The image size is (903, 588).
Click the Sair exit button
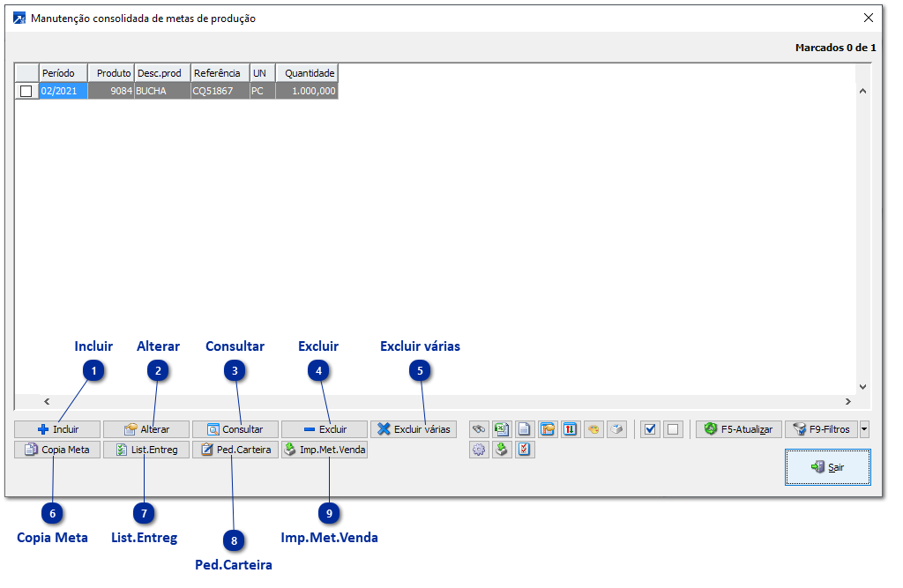click(827, 467)
